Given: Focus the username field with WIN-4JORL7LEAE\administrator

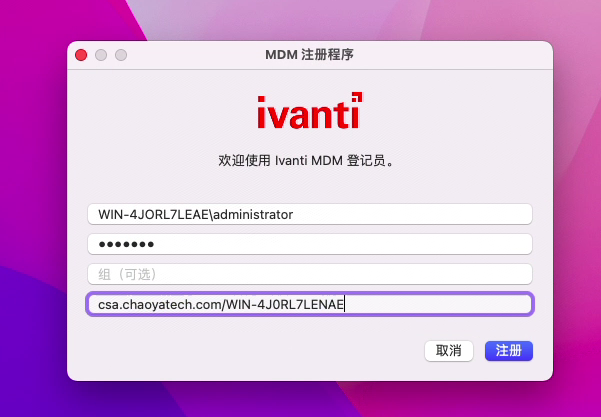Looking at the screenshot, I should tap(310, 214).
